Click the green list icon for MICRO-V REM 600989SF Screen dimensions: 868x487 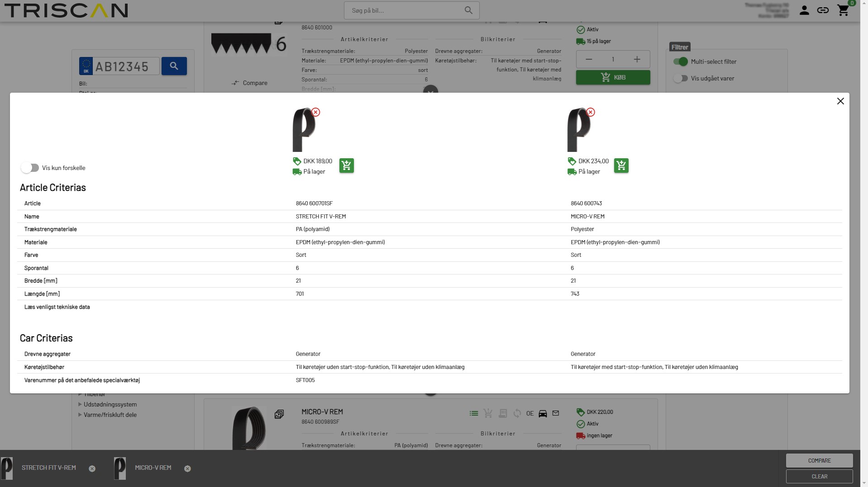[474, 413]
